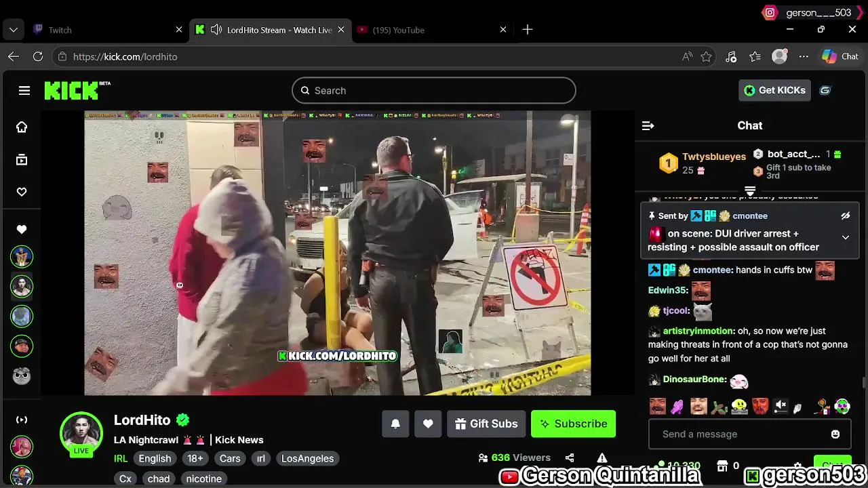The image size is (868, 488).
Task: Open the sidebar live broadcast icon
Action: (x=22, y=420)
